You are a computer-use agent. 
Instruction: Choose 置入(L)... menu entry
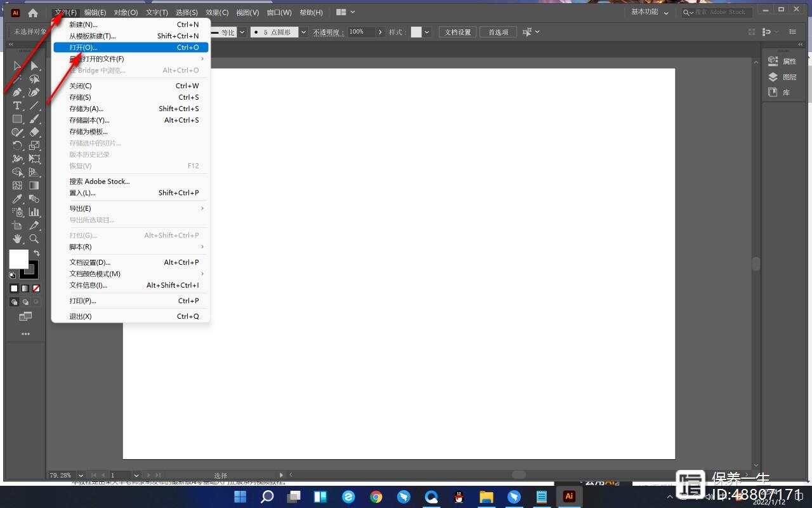pyautogui.click(x=130, y=193)
